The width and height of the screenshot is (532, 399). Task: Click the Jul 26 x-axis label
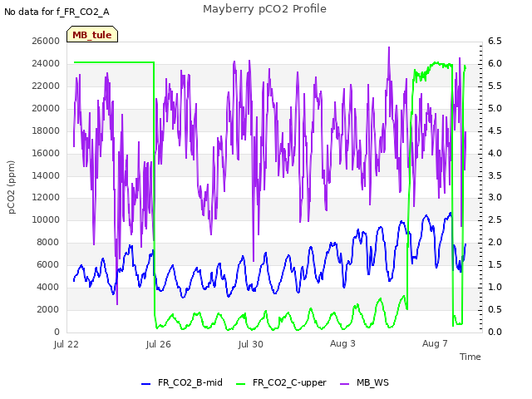159,344
